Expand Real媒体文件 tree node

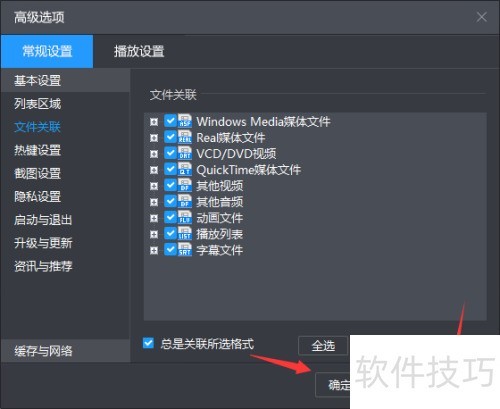pyautogui.click(x=154, y=138)
